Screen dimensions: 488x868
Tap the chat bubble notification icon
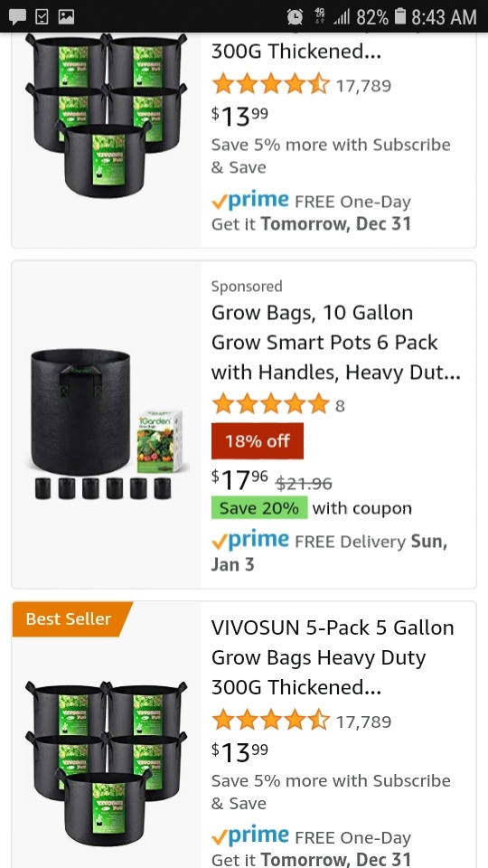(18, 17)
